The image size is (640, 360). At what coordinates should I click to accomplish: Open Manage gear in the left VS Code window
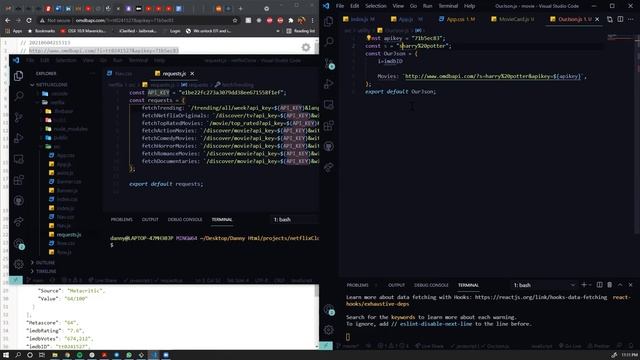point(18,264)
